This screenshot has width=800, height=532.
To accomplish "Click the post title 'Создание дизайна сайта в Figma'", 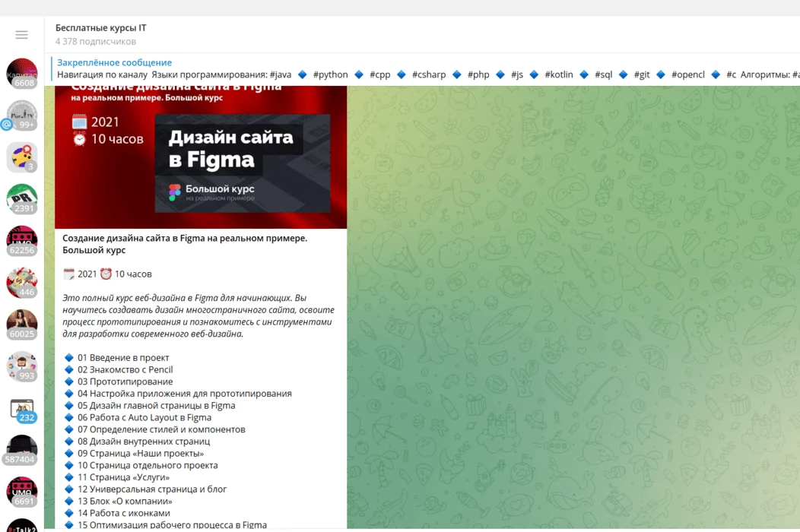I will (185, 244).
